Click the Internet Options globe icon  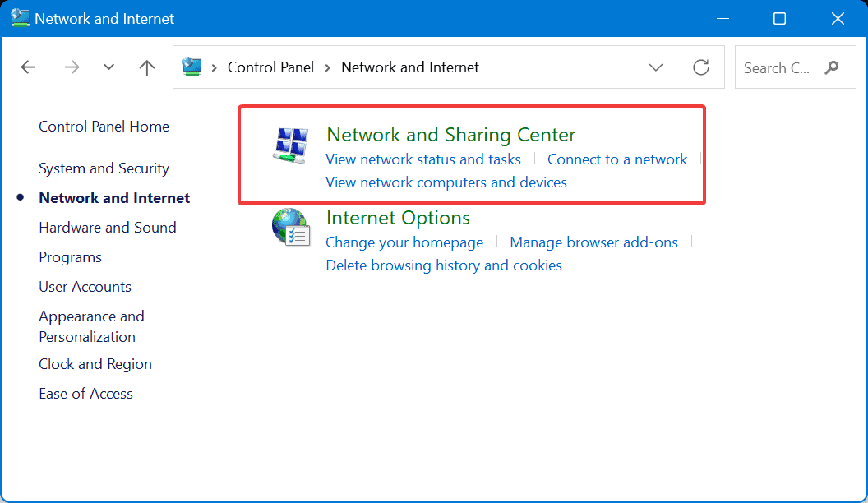tap(289, 228)
